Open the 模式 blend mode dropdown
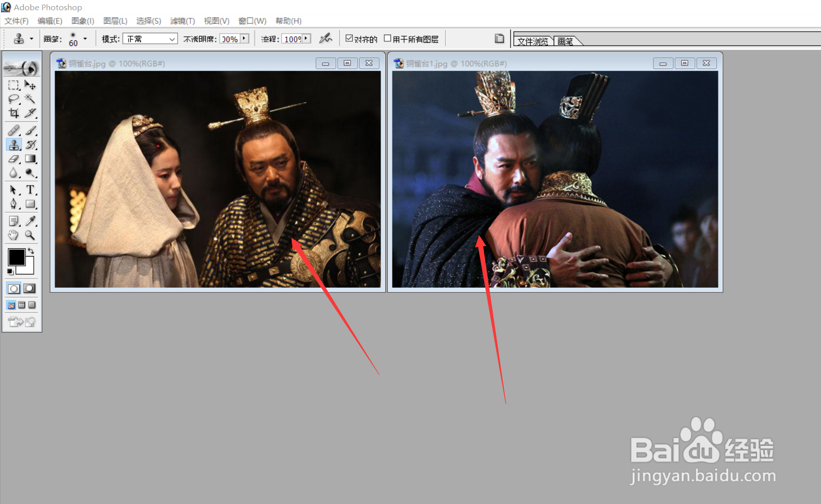Image resolution: width=821 pixels, height=504 pixels. click(150, 39)
